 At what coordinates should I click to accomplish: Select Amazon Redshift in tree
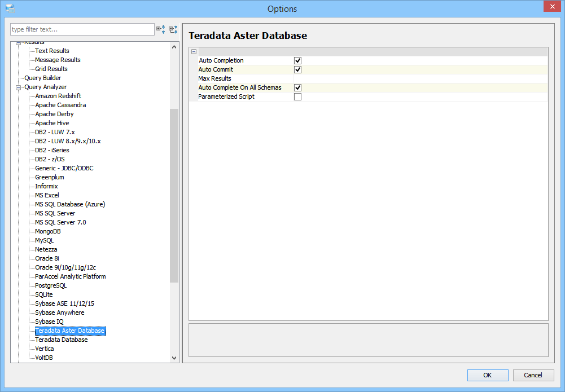click(x=58, y=96)
